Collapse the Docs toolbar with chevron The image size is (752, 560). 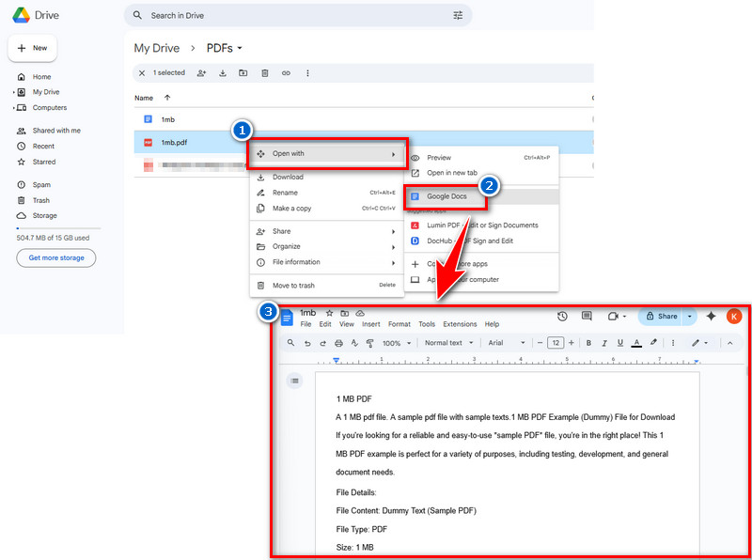point(729,343)
